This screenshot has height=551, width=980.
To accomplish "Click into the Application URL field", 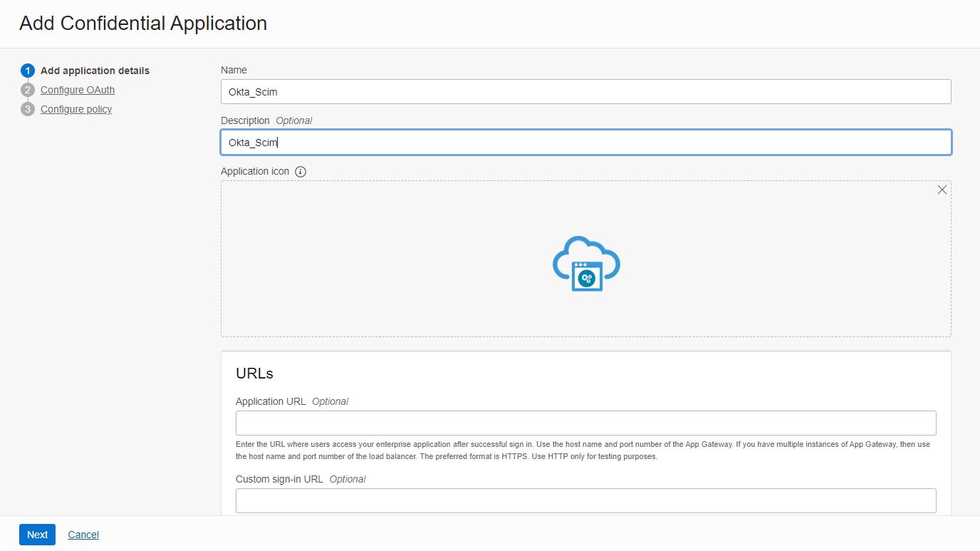I will (586, 423).
